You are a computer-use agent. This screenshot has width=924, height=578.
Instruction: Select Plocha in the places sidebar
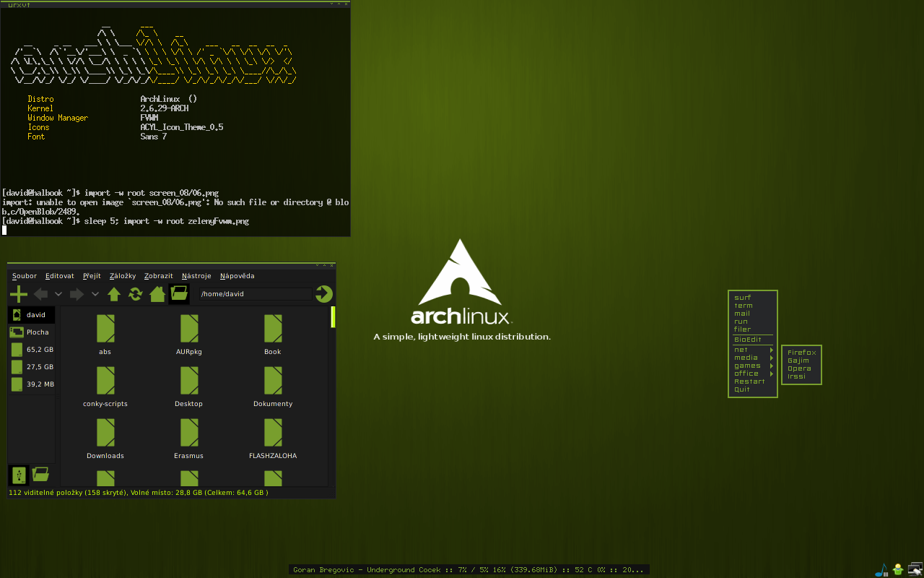pyautogui.click(x=32, y=332)
